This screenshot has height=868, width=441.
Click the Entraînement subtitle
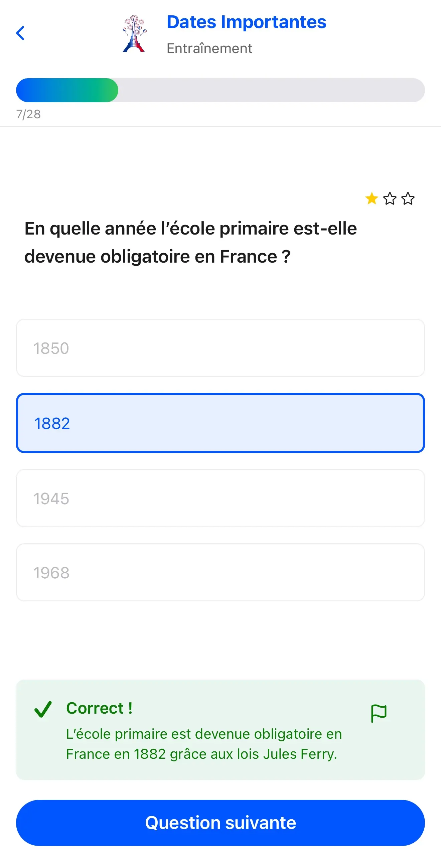click(209, 48)
